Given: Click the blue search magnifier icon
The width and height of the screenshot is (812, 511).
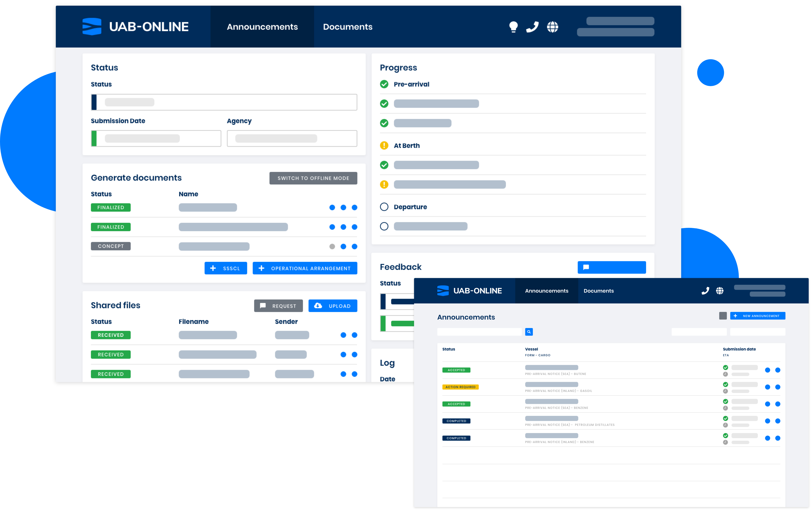Looking at the screenshot, I should [529, 332].
